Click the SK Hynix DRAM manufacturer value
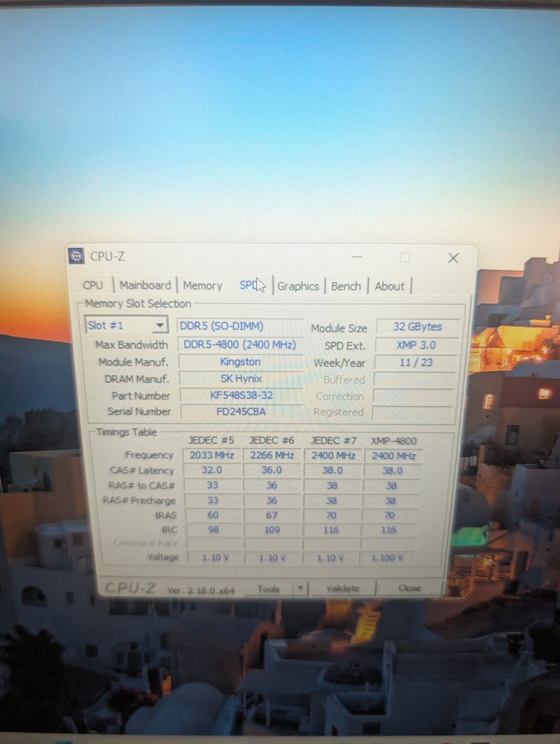This screenshot has height=744, width=560. (x=241, y=379)
